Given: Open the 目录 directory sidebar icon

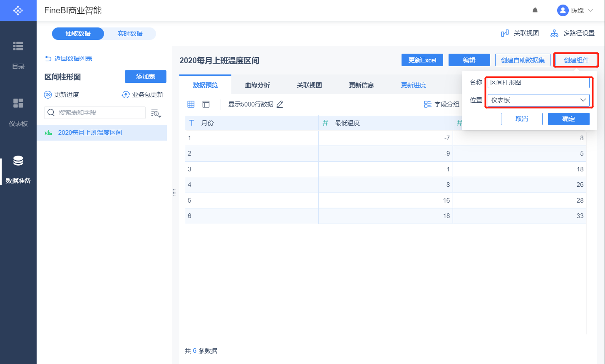Looking at the screenshot, I should pos(18,46).
